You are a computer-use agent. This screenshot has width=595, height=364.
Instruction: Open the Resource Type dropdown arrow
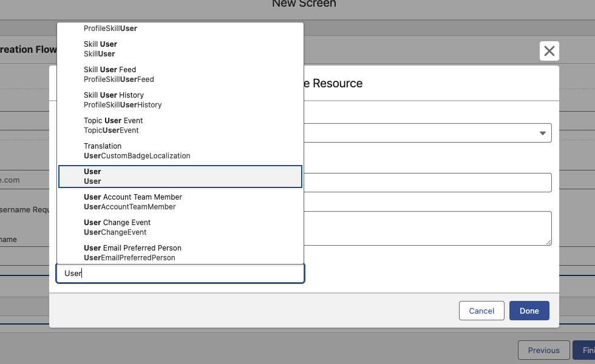click(542, 133)
